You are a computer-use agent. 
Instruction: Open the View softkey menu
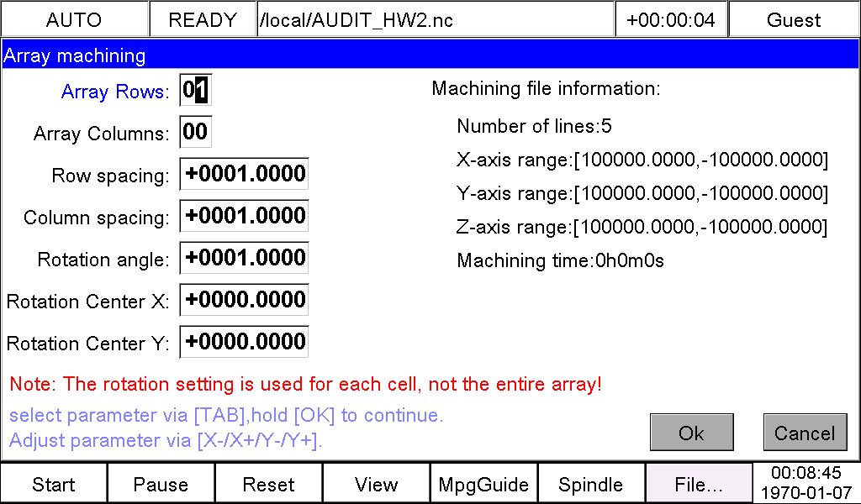pyautogui.click(x=376, y=484)
